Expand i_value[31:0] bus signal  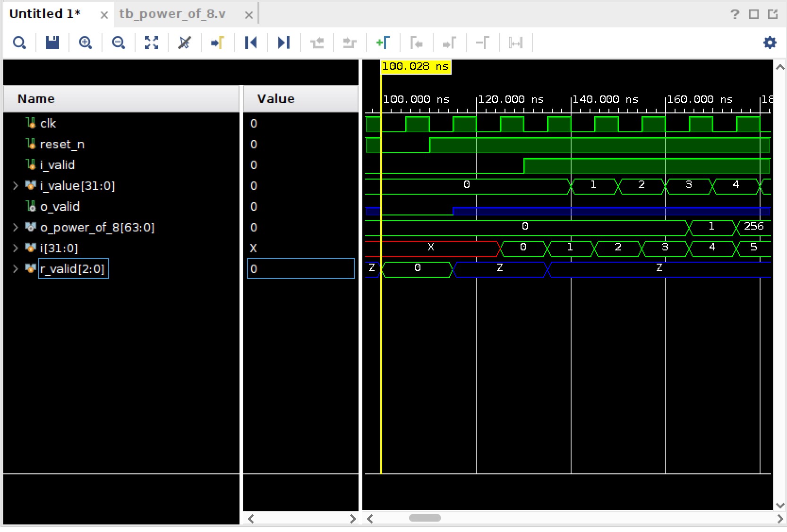[x=15, y=186]
